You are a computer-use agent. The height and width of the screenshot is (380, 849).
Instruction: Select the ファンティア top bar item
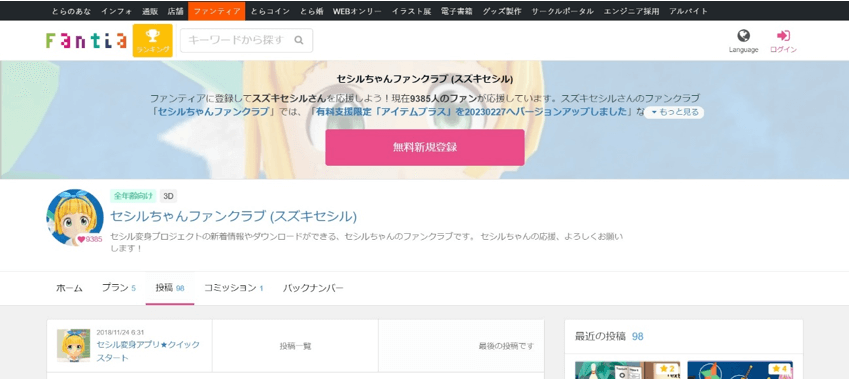217,11
